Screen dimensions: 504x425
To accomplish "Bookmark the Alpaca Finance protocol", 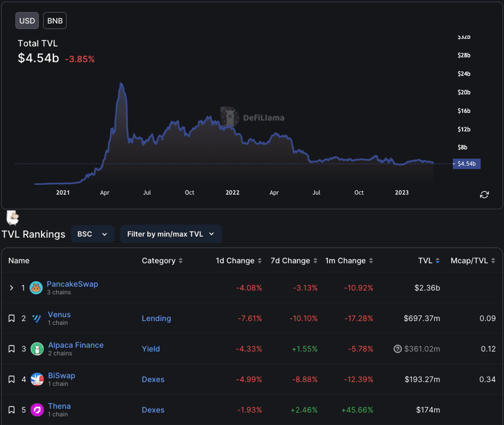I will pos(12,349).
